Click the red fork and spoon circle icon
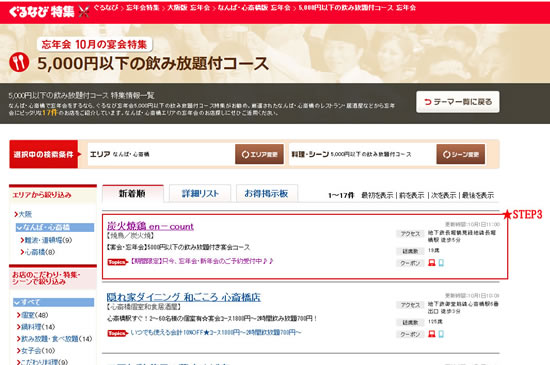The height and width of the screenshot is (365, 550). click(19, 62)
